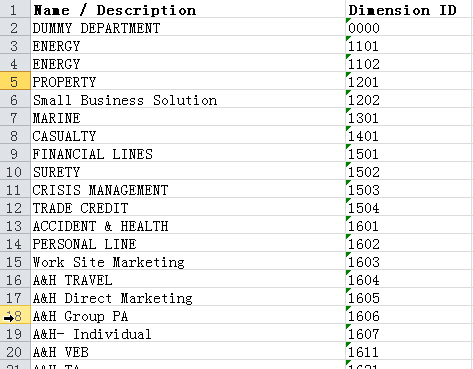The image size is (473, 369).
Task: Select the Small Business Solution cell
Action: [x=188, y=100]
